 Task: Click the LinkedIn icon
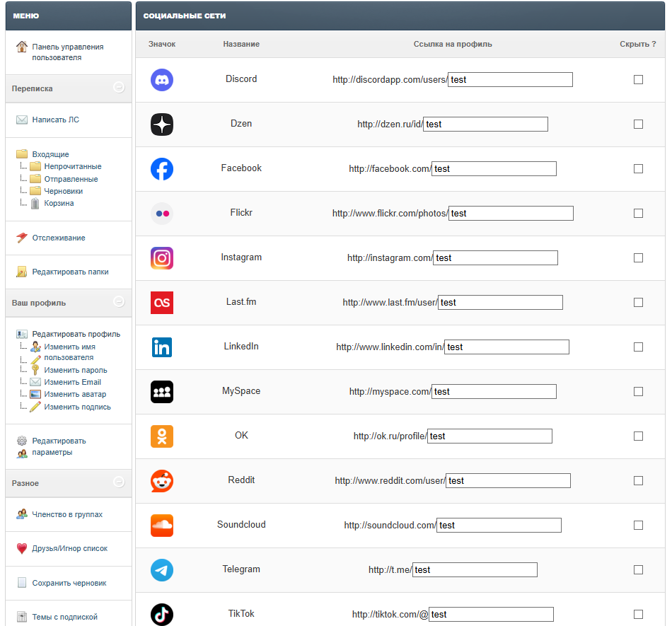tap(162, 347)
